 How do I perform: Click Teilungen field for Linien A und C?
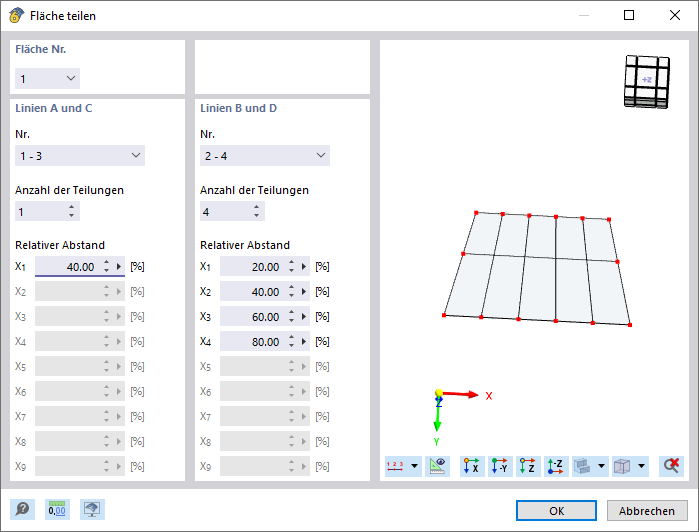coord(40,211)
